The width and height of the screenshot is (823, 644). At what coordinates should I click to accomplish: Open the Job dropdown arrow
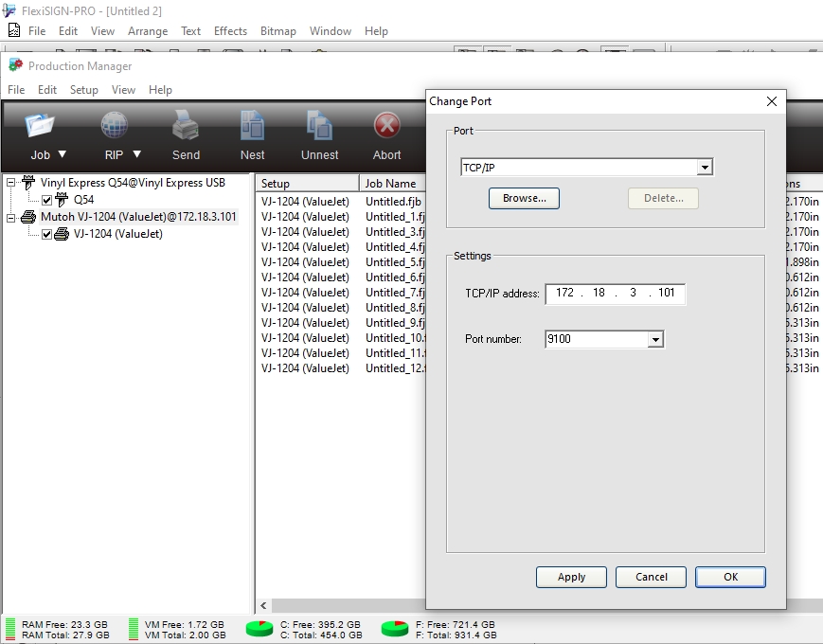tap(62, 154)
